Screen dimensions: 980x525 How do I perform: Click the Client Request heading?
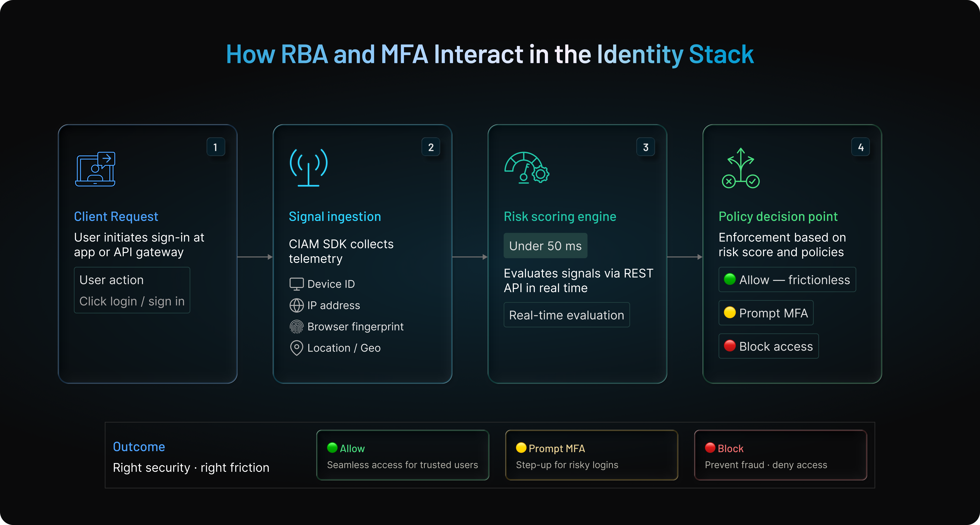click(x=116, y=216)
